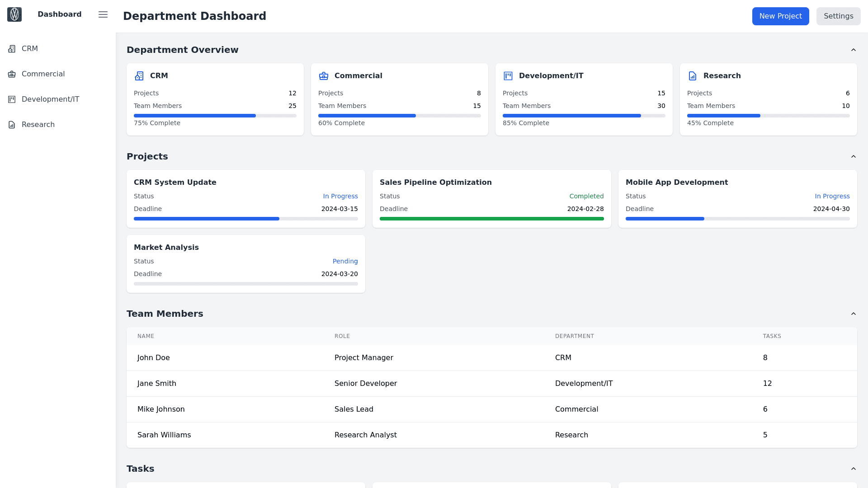The image size is (868, 488).
Task: Toggle the hamburger sidebar menu icon
Action: click(103, 14)
